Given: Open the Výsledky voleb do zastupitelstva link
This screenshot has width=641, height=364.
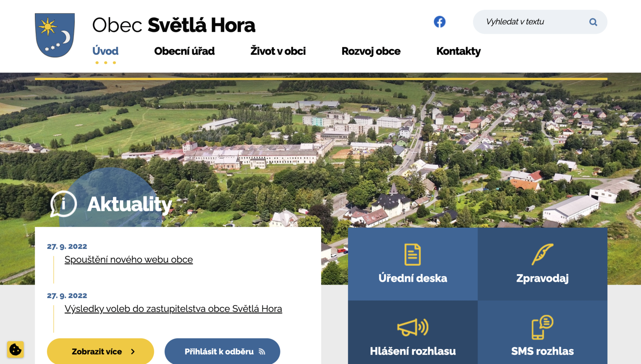Looking at the screenshot, I should click(173, 309).
